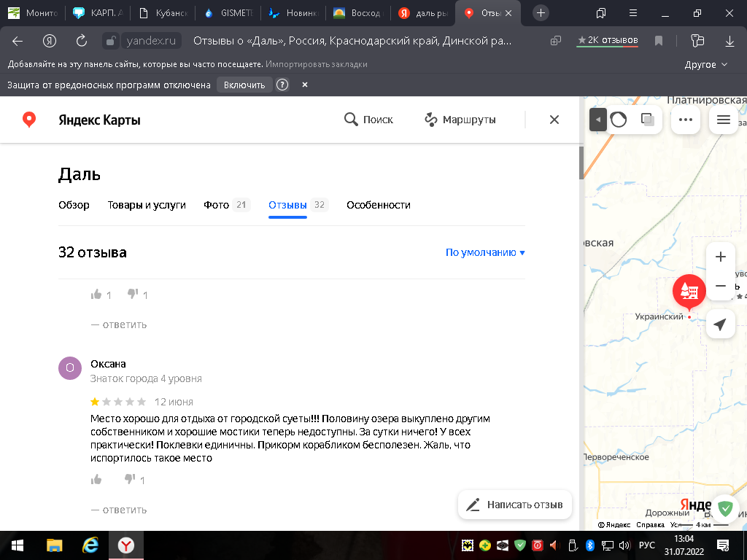Bookmark this page
Screen dimensions: 747x560
(x=659, y=42)
